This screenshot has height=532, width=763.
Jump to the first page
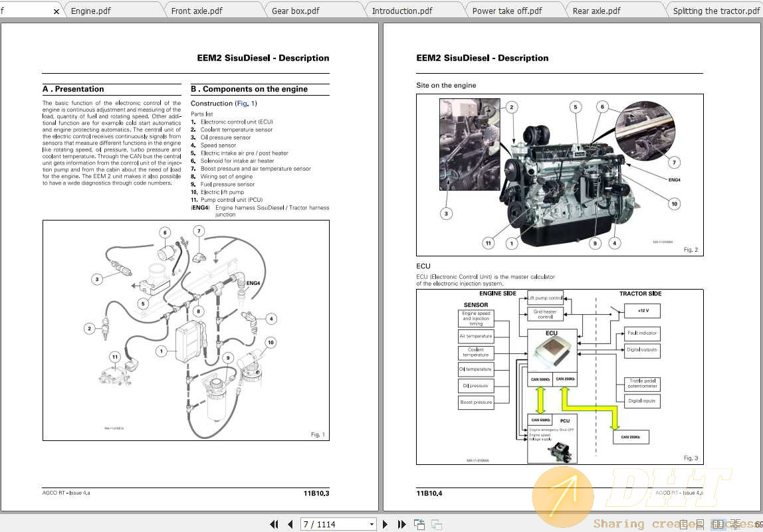274,524
